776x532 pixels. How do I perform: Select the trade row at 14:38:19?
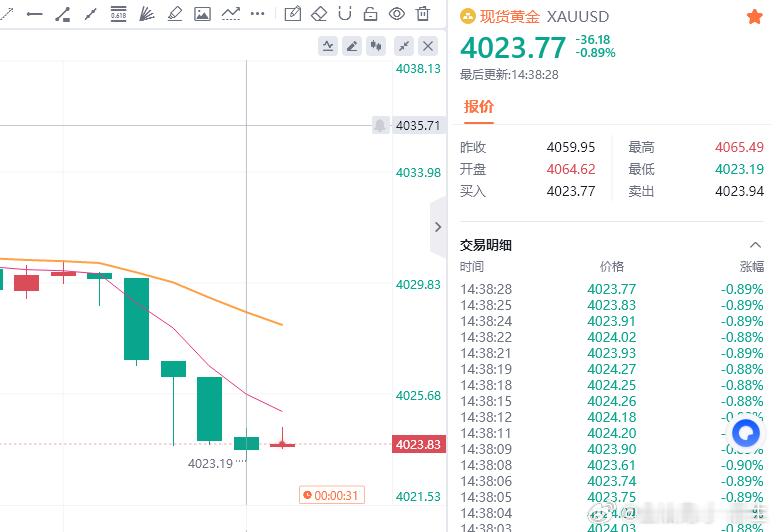(612, 369)
